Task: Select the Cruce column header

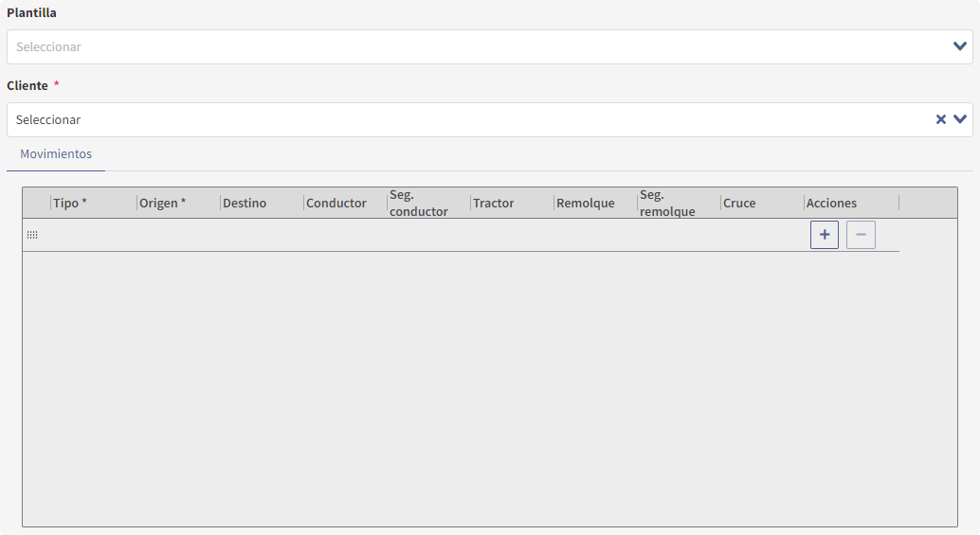Action: click(x=739, y=203)
